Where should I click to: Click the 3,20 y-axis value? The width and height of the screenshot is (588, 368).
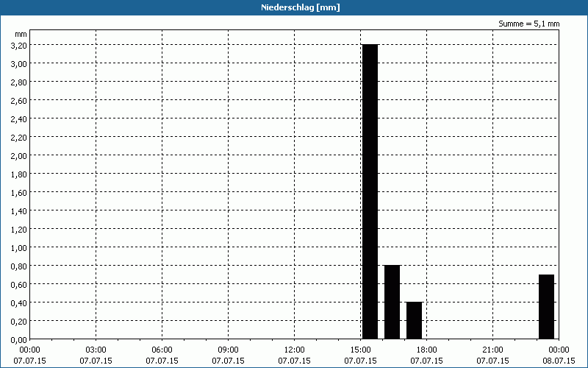19,45
